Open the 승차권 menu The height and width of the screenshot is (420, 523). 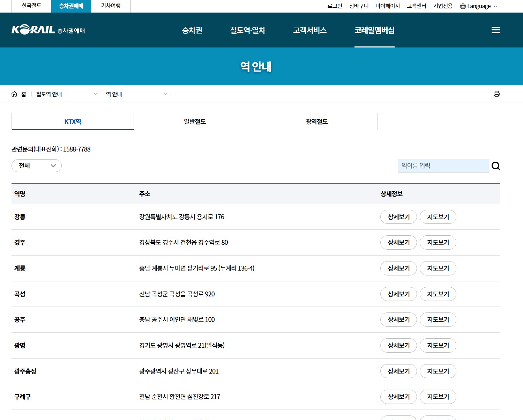[x=192, y=30]
